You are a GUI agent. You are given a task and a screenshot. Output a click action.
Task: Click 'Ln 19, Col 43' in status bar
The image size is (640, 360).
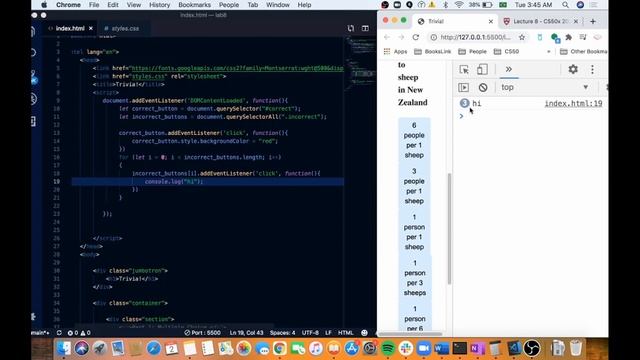tap(247, 333)
